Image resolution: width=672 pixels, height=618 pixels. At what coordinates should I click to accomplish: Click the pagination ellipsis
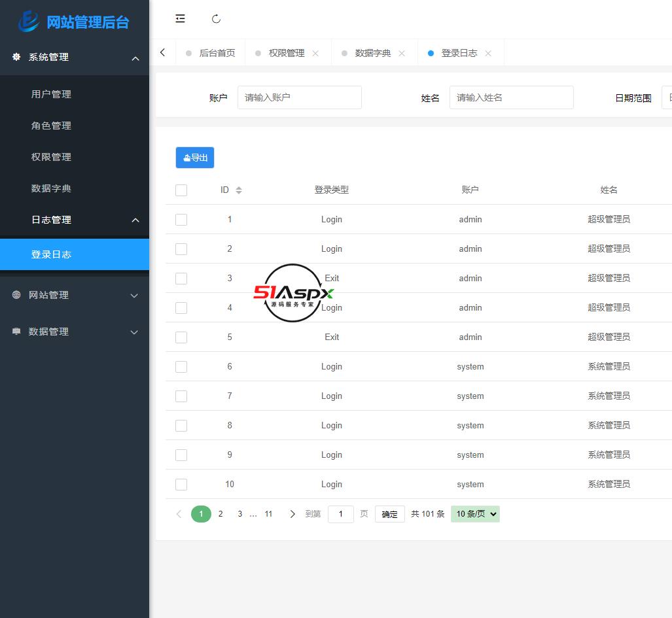point(253,515)
